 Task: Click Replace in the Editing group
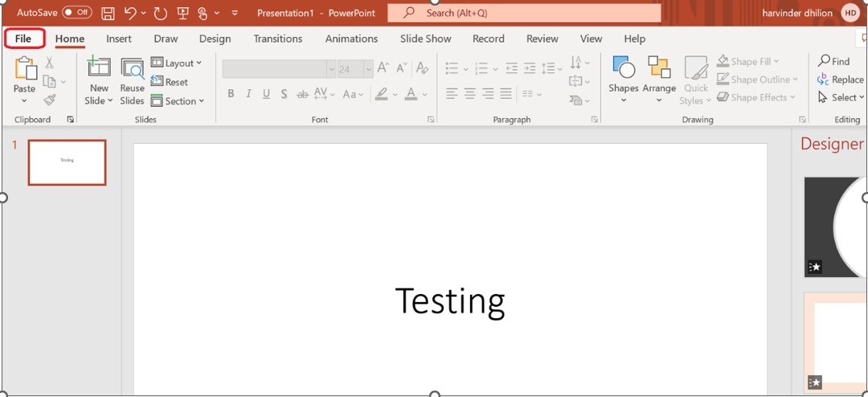pos(840,80)
